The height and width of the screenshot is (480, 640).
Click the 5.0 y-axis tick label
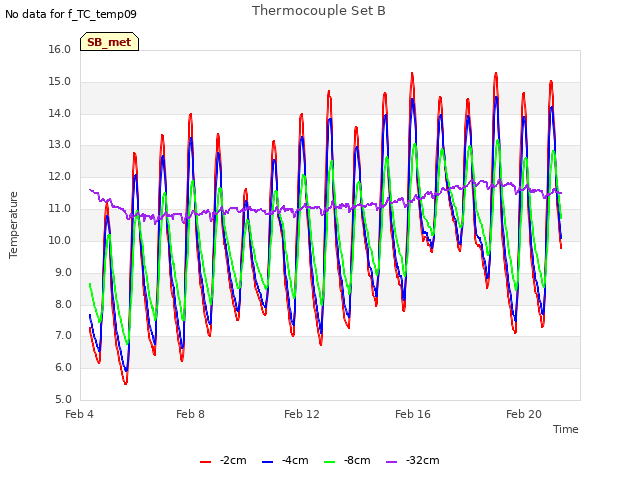pos(63,399)
